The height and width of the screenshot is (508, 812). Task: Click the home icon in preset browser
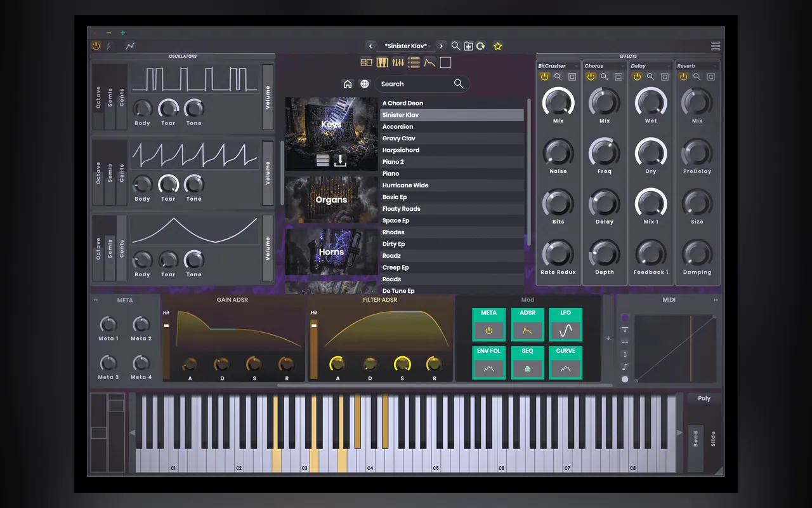pos(347,84)
